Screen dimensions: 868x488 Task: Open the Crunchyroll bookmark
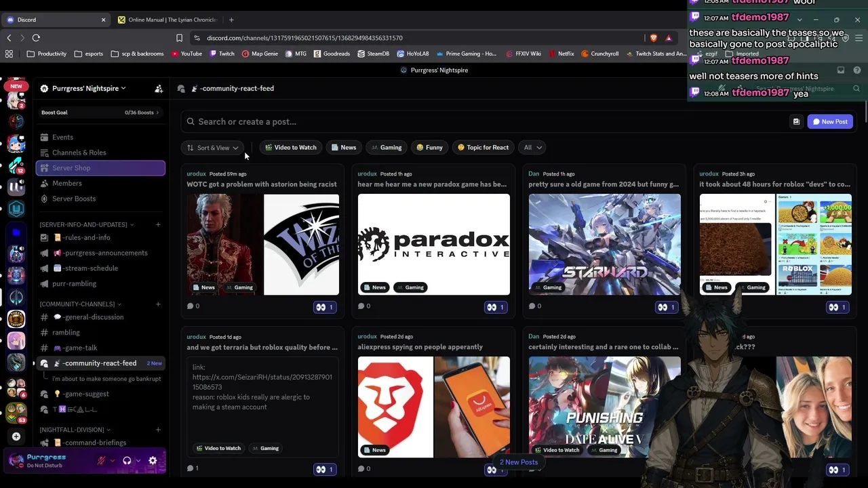pos(600,54)
